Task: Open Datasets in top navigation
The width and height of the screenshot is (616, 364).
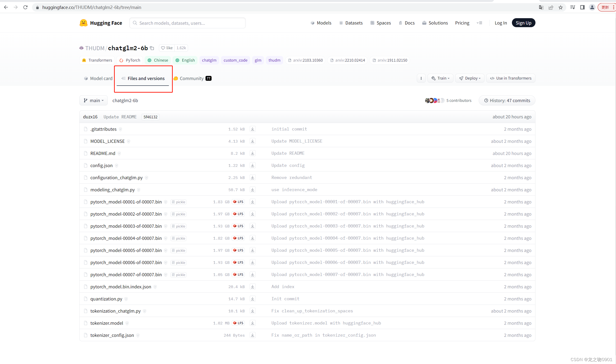Action: (x=351, y=23)
